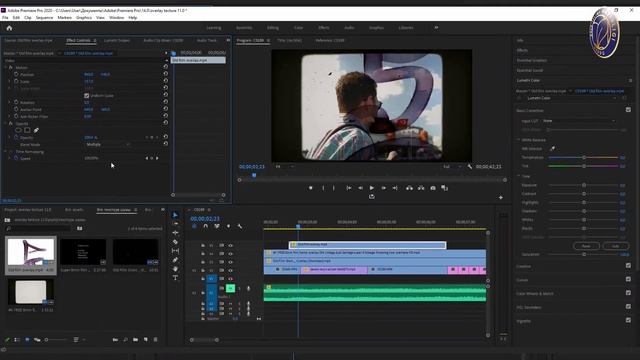Step forward one frame in Program Monitor
This screenshot has width=640, height=360.
point(383,188)
